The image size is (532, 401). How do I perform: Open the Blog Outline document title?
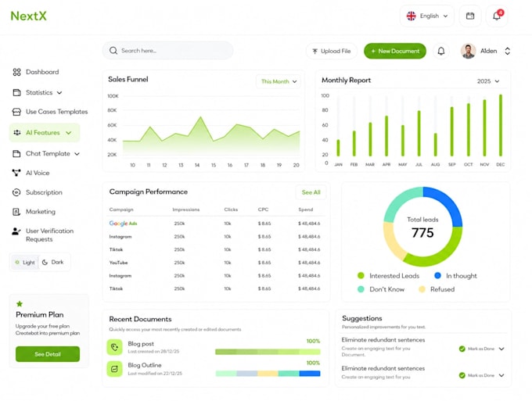pos(145,365)
